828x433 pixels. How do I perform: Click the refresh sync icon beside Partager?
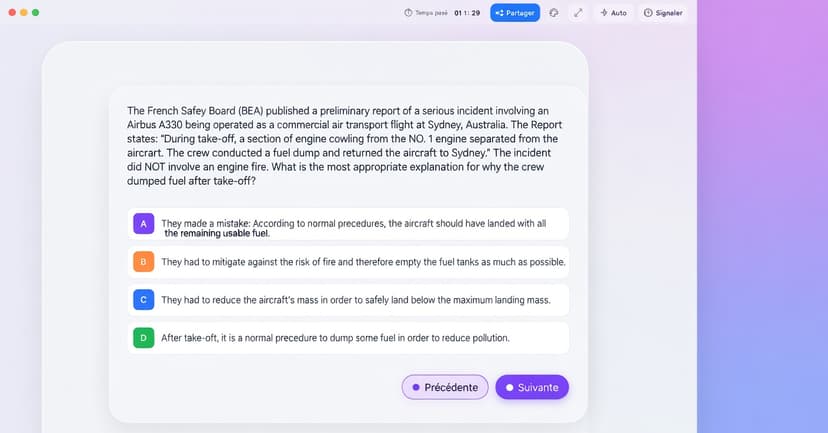[554, 13]
